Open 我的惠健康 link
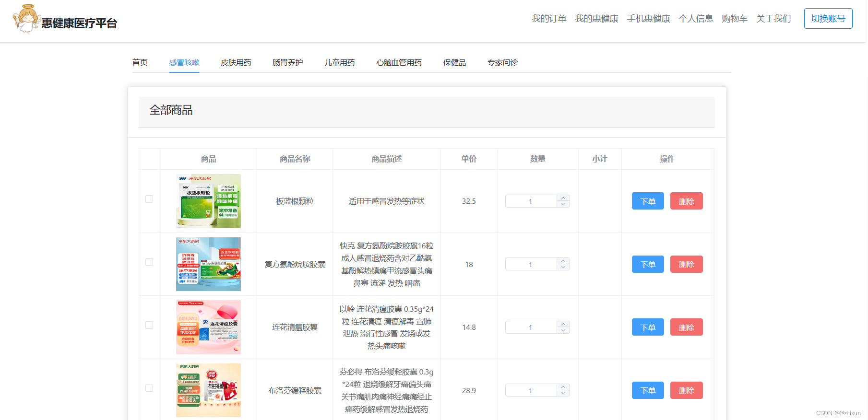This screenshot has height=420, width=868. (x=596, y=19)
